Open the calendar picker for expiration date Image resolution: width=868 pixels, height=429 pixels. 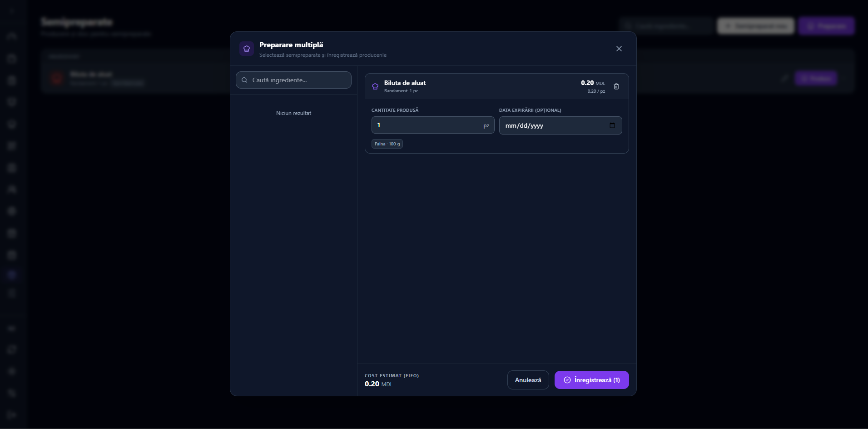612,125
